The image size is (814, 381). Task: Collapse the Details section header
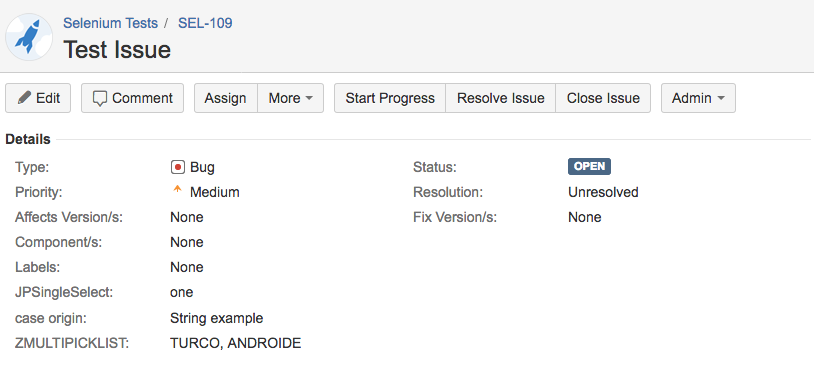[28, 140]
